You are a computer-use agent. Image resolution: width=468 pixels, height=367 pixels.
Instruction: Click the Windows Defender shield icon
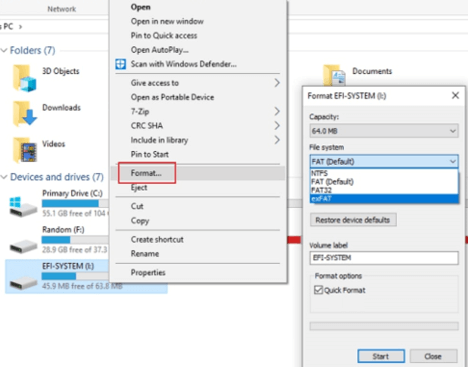pos(121,64)
